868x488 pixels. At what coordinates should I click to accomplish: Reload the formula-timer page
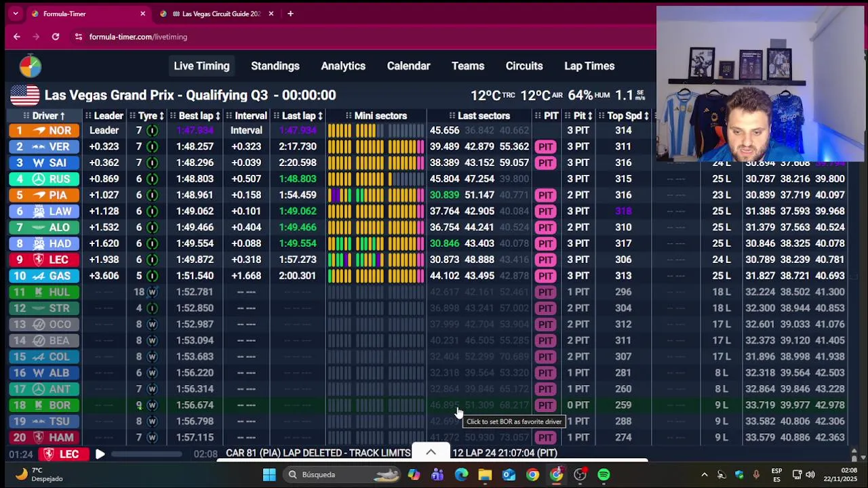pos(56,37)
